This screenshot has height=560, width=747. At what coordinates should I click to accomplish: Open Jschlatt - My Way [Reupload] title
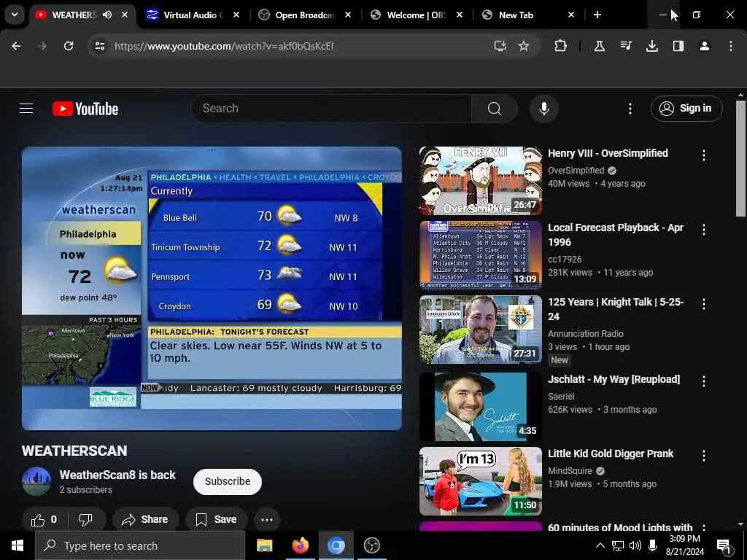tap(614, 379)
